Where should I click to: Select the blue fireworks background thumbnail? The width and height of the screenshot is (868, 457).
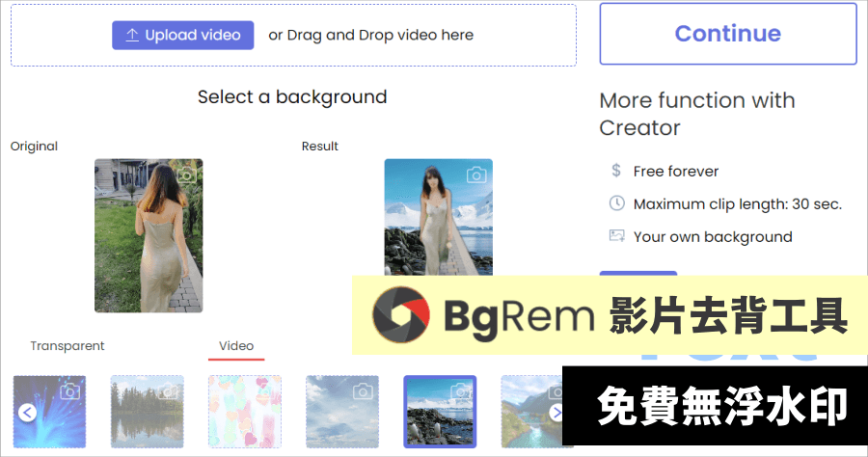pyautogui.click(x=49, y=412)
